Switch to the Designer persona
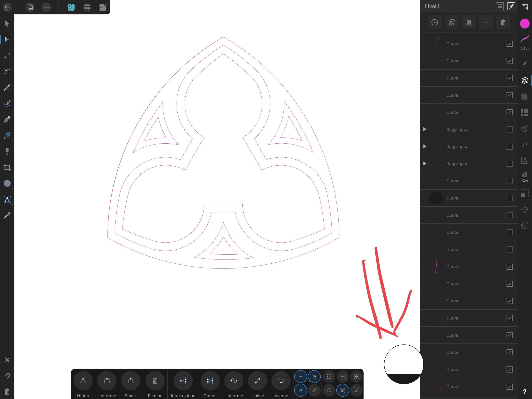532x399 pixels. (71, 7)
